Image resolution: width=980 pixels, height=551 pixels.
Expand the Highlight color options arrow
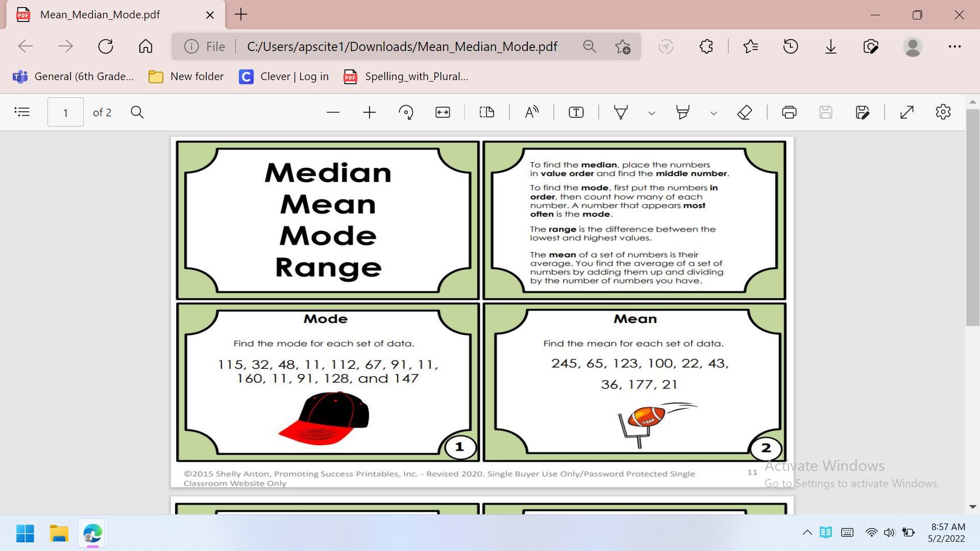(714, 113)
